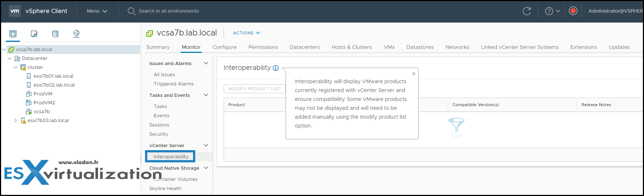The height and width of the screenshot is (196, 644).
Task: Switch to the Datastores tab
Action: coord(420,47)
